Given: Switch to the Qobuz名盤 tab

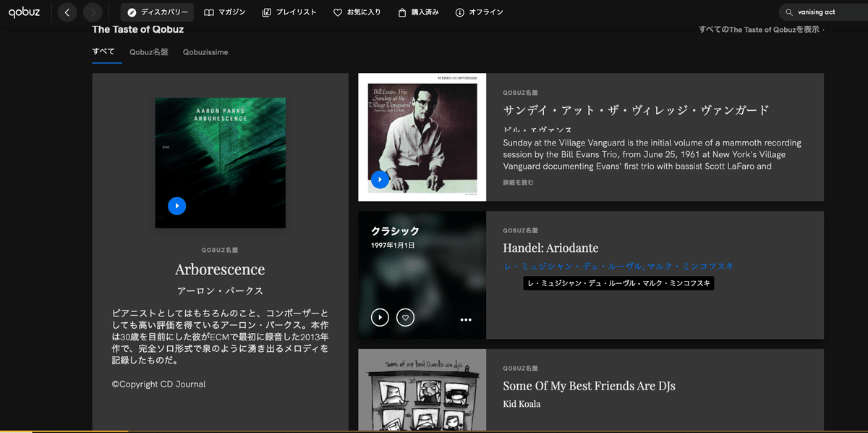Looking at the screenshot, I should click(x=148, y=52).
